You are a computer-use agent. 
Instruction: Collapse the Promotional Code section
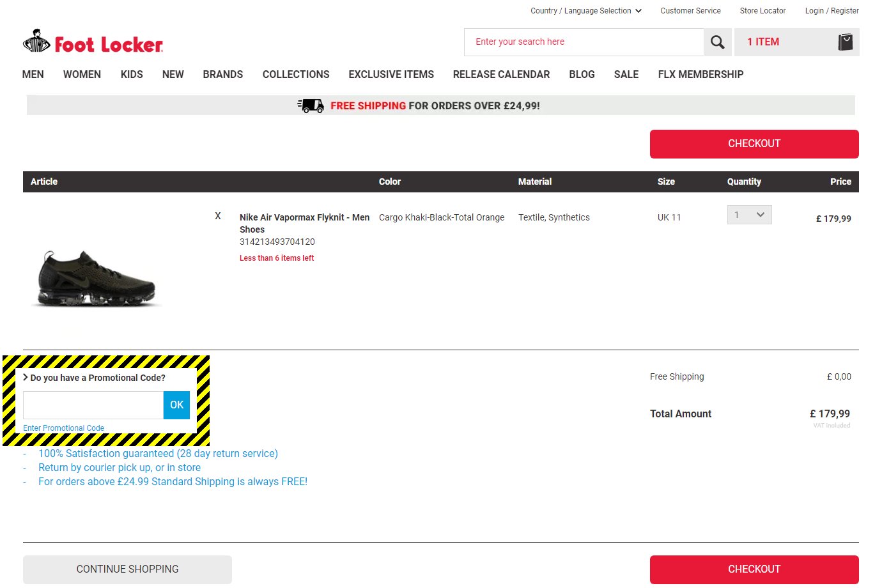(94, 378)
